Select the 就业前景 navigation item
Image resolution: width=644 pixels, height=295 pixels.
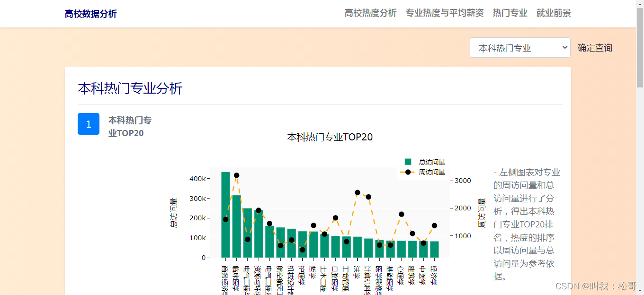pos(554,13)
